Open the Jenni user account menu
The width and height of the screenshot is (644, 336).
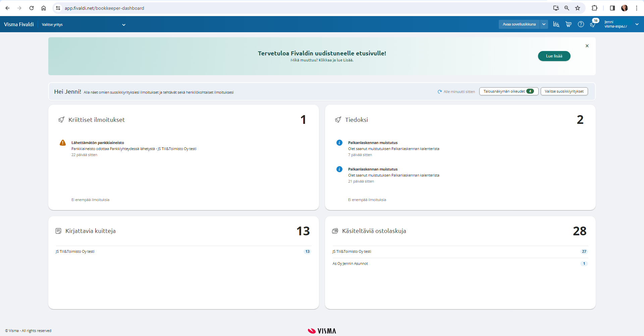pos(621,24)
